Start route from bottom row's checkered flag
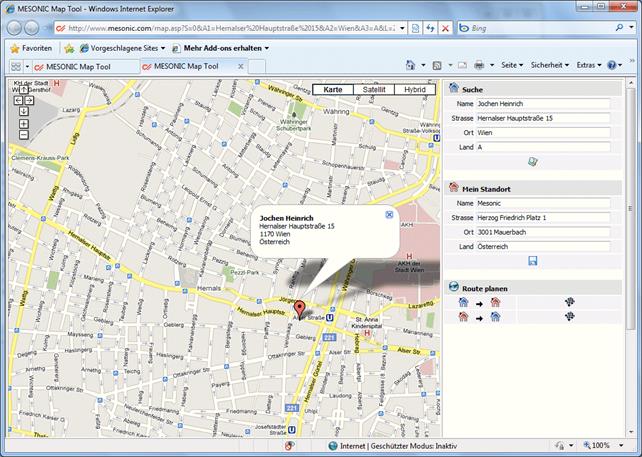 [x=569, y=317]
